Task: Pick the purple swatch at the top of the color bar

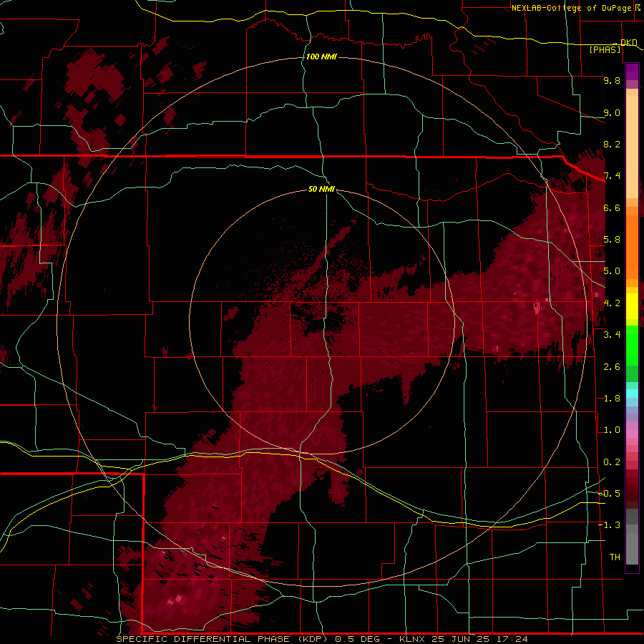Action: tap(632, 72)
